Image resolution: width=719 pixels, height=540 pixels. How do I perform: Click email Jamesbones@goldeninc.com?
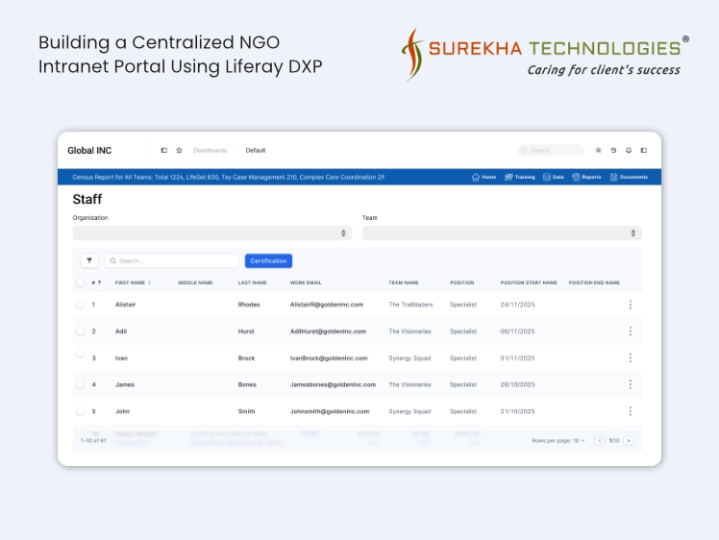[x=333, y=385]
